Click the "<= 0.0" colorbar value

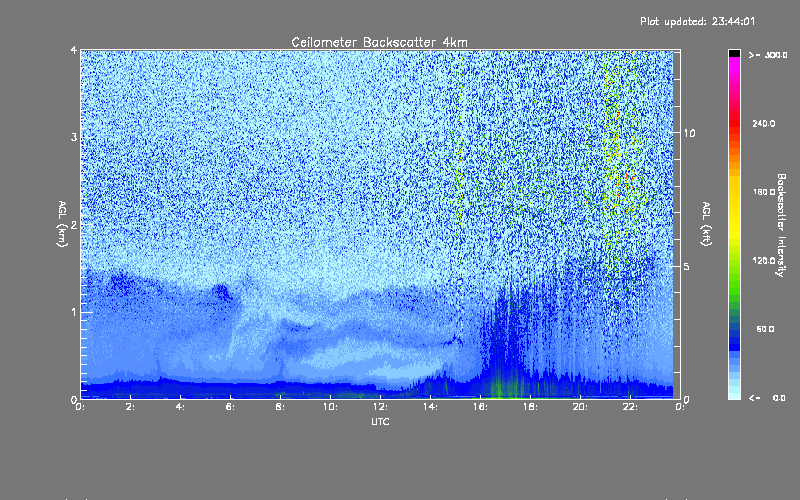pyautogui.click(x=767, y=398)
